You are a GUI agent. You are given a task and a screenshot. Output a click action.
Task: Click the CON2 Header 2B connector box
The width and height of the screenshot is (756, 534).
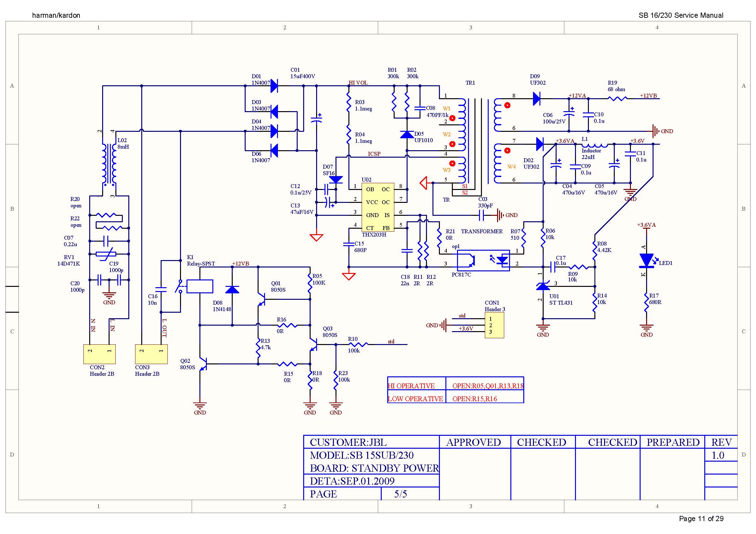[x=100, y=354]
